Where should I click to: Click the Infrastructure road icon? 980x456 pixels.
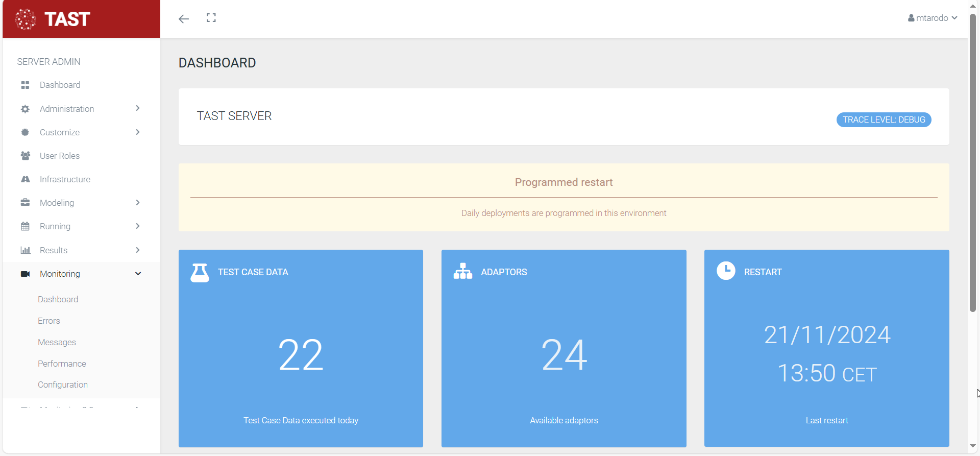tap(25, 179)
